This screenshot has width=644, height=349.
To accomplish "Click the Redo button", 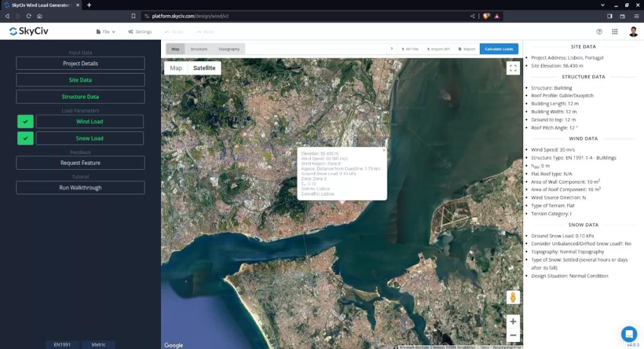I will pyautogui.click(x=205, y=31).
